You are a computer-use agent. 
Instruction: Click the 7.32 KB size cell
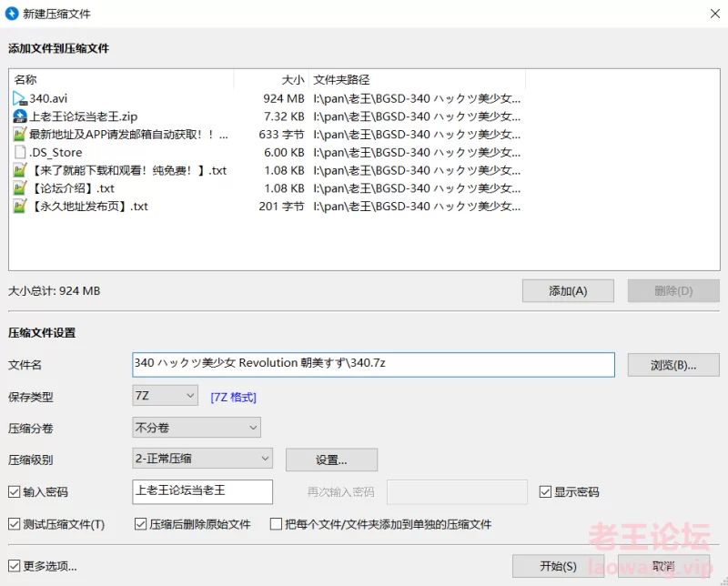pyautogui.click(x=284, y=116)
